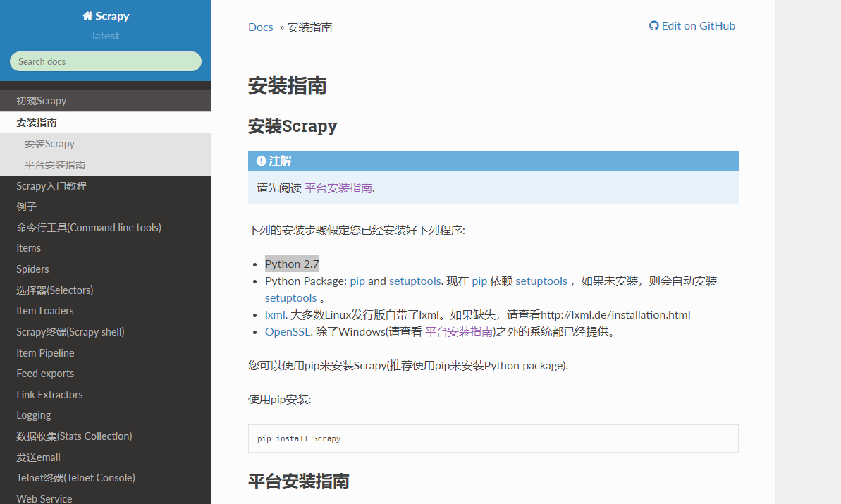Open 数据收集(Stats Collection) in sidebar
The width and height of the screenshot is (841, 504).
click(106, 436)
